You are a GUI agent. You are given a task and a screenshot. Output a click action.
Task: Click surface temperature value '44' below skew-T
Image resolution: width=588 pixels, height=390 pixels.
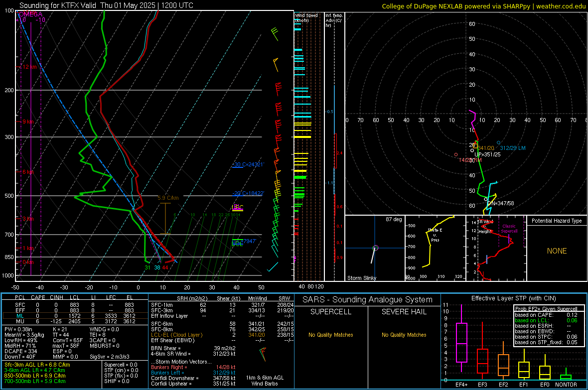[x=165, y=267]
